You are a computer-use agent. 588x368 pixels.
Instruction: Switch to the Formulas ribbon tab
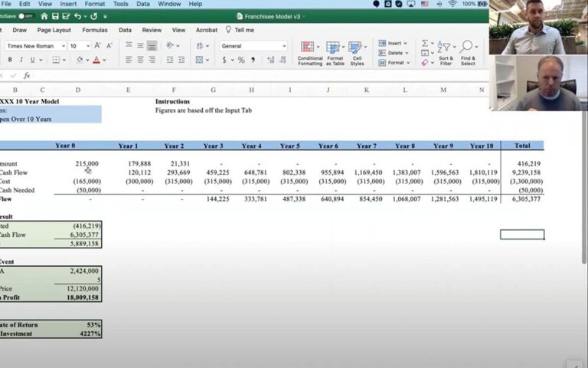pyautogui.click(x=94, y=30)
